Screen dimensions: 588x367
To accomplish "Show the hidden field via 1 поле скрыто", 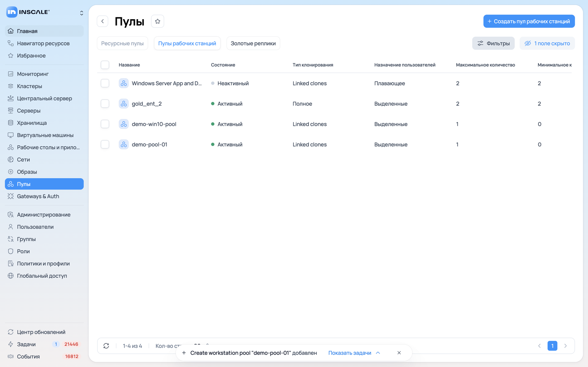I will point(547,43).
